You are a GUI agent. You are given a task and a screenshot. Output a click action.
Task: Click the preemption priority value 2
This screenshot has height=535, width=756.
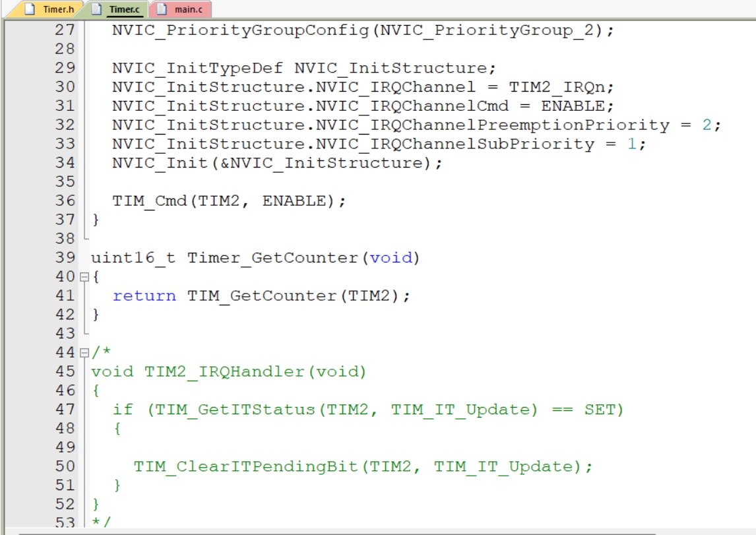[707, 125]
